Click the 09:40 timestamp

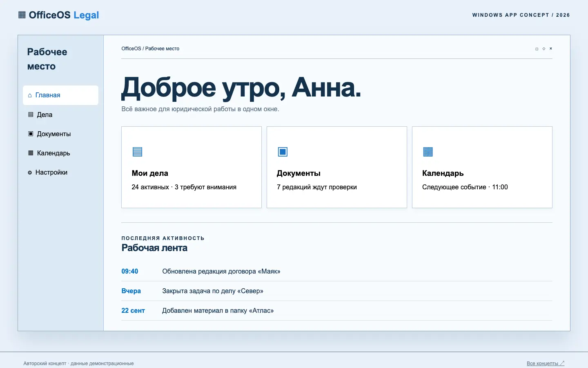point(130,271)
